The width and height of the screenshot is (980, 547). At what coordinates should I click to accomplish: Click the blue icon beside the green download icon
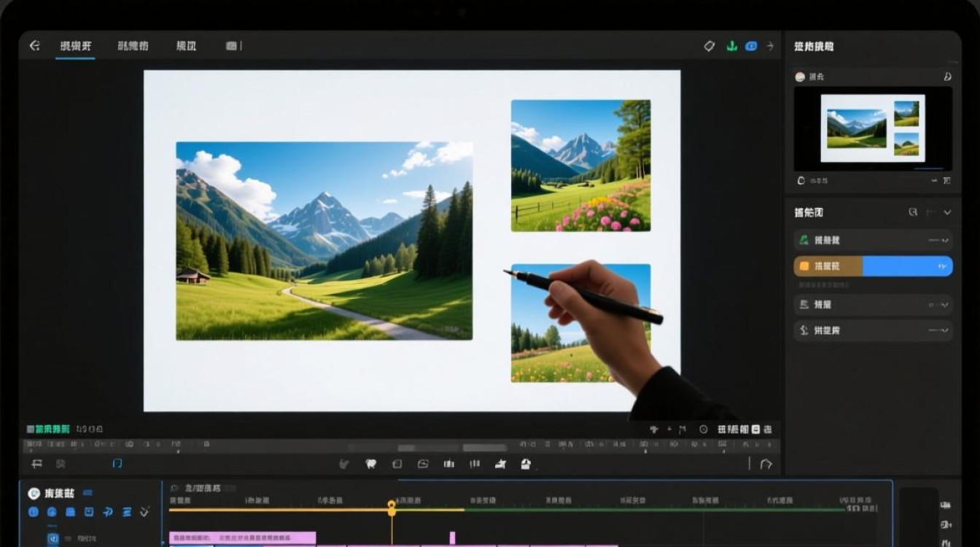click(751, 46)
